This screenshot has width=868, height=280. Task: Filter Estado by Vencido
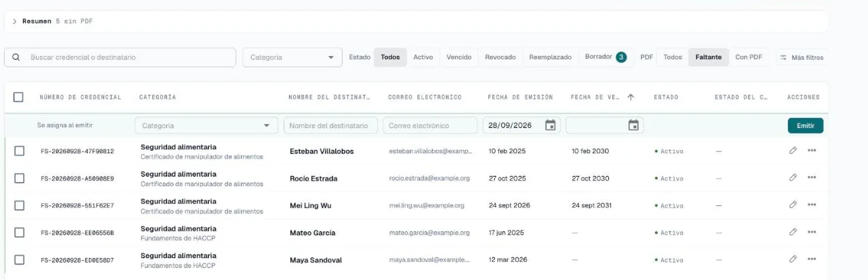[x=459, y=57]
